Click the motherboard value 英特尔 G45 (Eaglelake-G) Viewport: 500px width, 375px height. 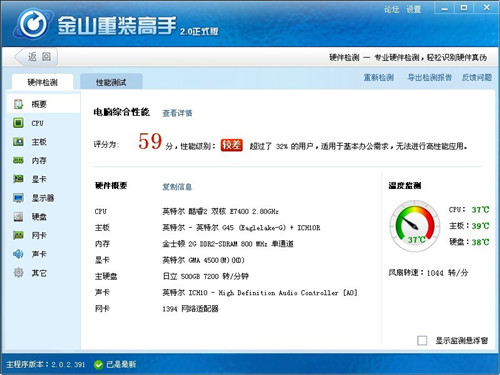[241, 228]
